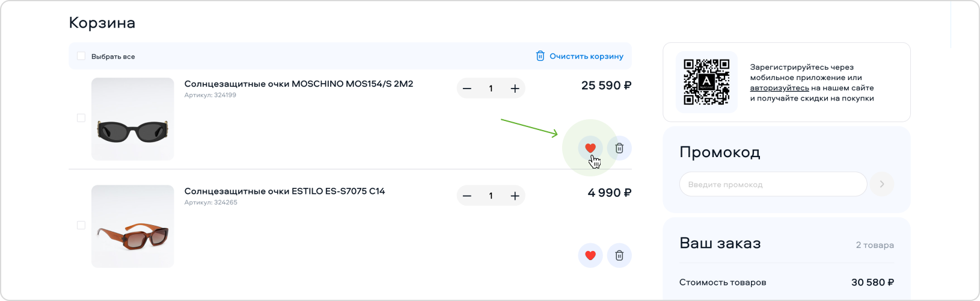
Task: Tick the "Выбрать все" checkbox
Action: click(81, 56)
